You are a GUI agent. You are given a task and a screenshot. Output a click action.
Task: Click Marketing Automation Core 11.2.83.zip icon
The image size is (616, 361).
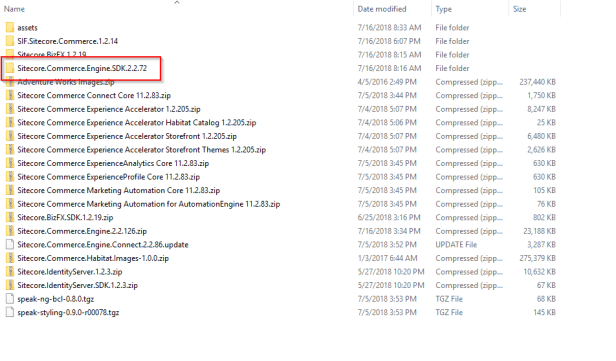(x=10, y=190)
